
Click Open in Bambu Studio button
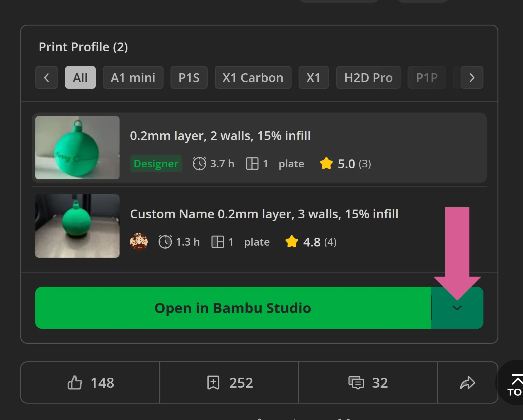tap(233, 308)
